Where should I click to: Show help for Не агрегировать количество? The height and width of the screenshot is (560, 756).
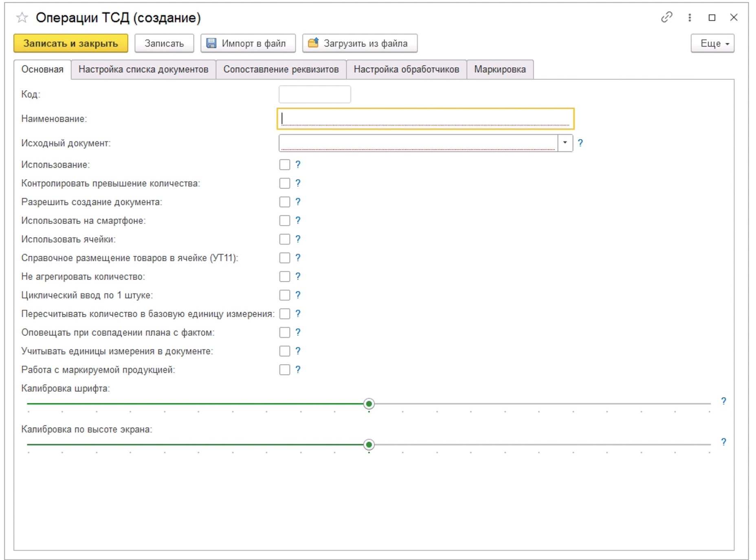298,276
